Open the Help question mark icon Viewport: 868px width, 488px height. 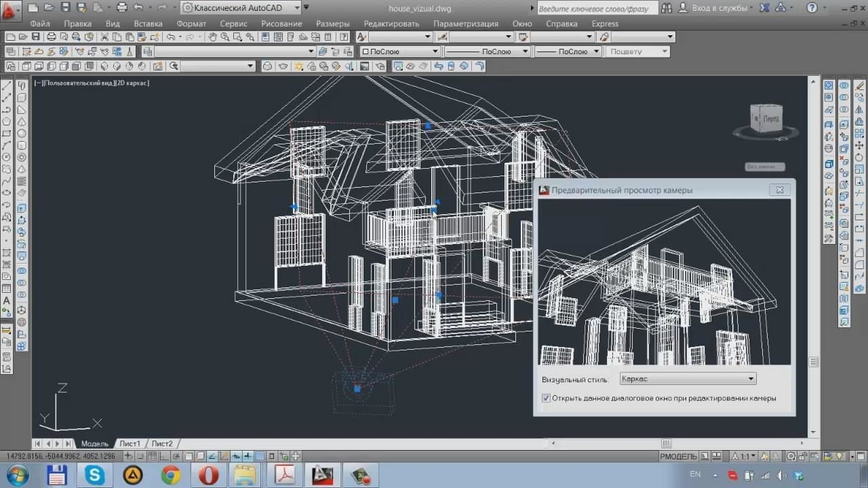[812, 8]
